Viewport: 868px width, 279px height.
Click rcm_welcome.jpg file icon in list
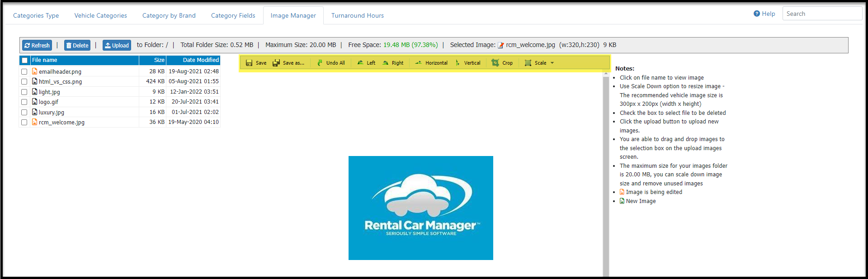[34, 122]
